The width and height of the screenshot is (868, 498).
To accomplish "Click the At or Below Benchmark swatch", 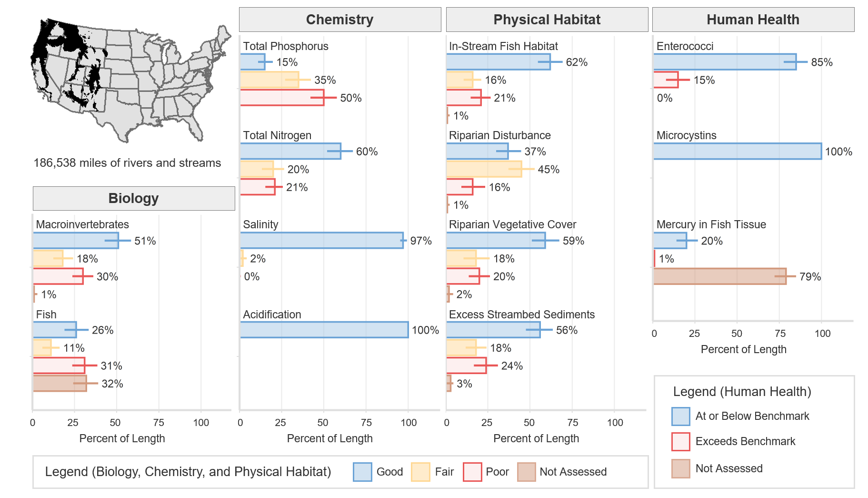I will pyautogui.click(x=680, y=416).
